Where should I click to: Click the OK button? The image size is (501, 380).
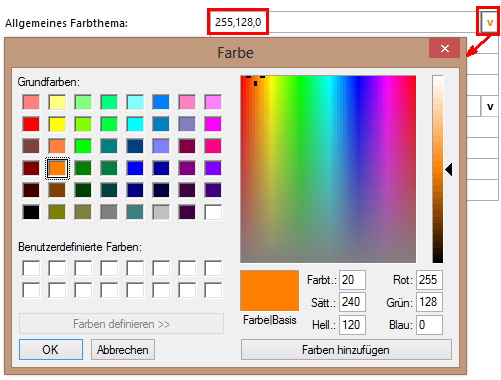click(x=51, y=350)
